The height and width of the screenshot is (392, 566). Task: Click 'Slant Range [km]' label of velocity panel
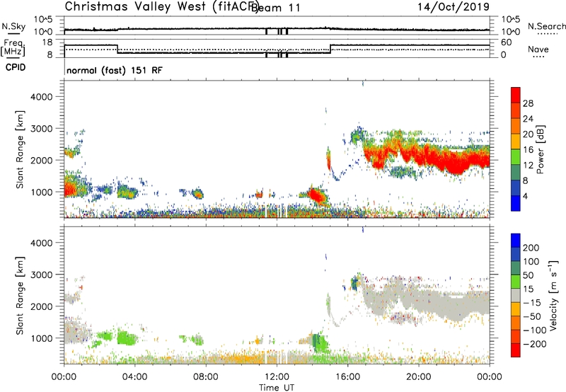click(19, 296)
